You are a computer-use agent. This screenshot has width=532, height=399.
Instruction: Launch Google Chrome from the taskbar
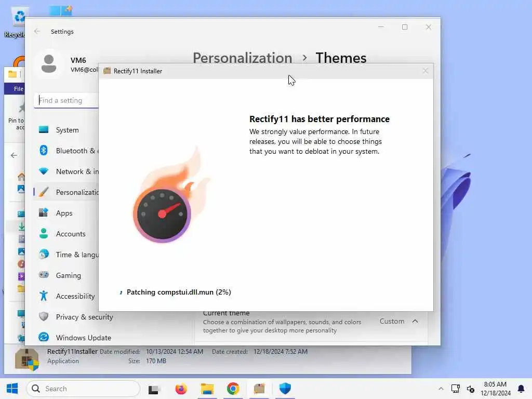pos(233,389)
